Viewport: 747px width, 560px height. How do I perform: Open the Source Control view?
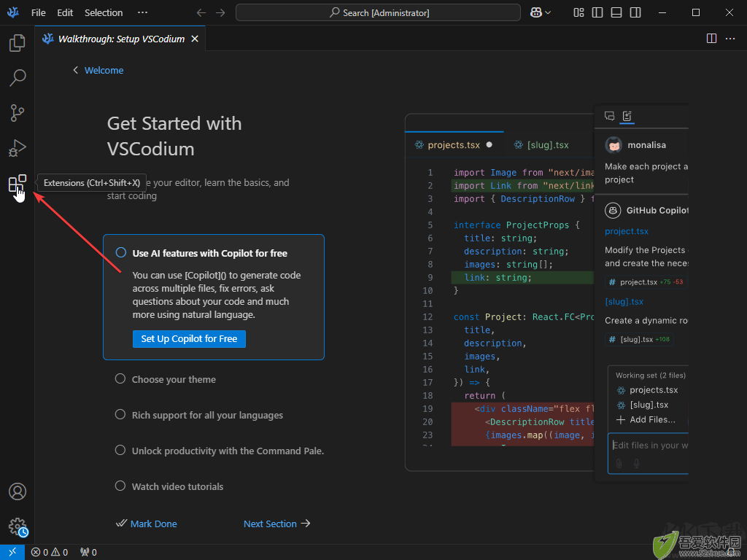point(18,113)
